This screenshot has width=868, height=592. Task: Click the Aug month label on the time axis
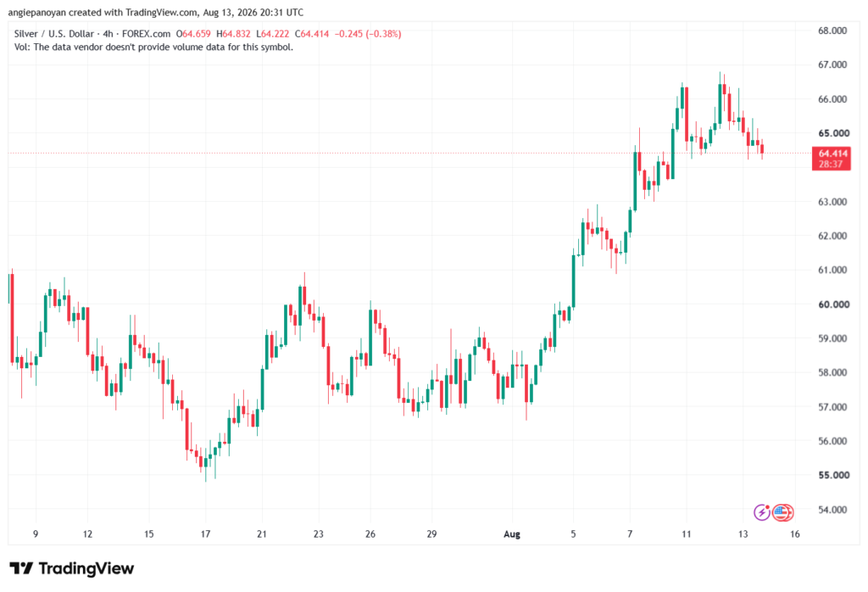(x=512, y=533)
